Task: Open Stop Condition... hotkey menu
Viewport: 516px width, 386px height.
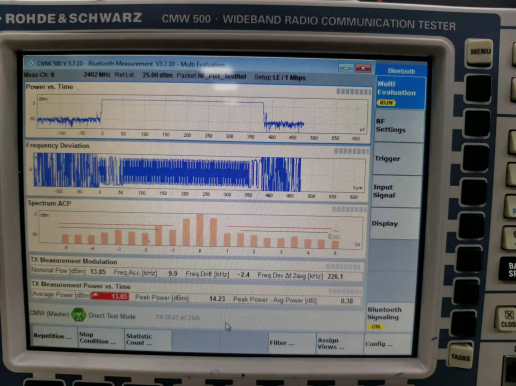Action: [x=100, y=338]
